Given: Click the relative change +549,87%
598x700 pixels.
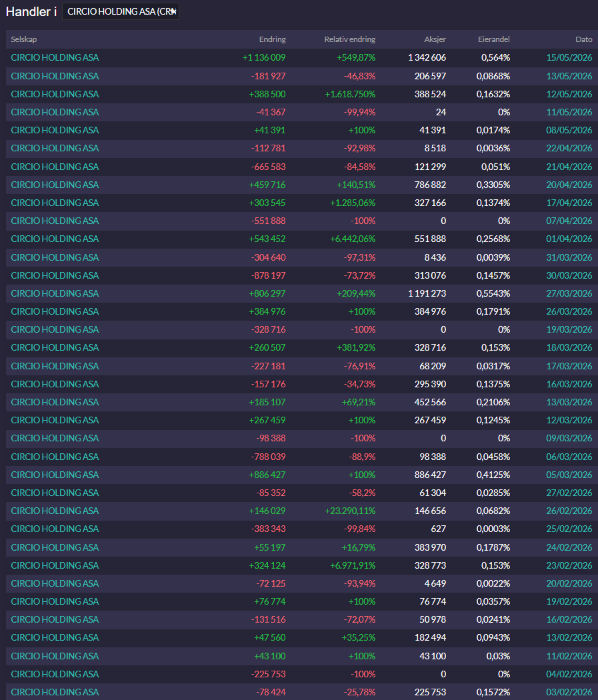Looking at the screenshot, I should point(356,57).
